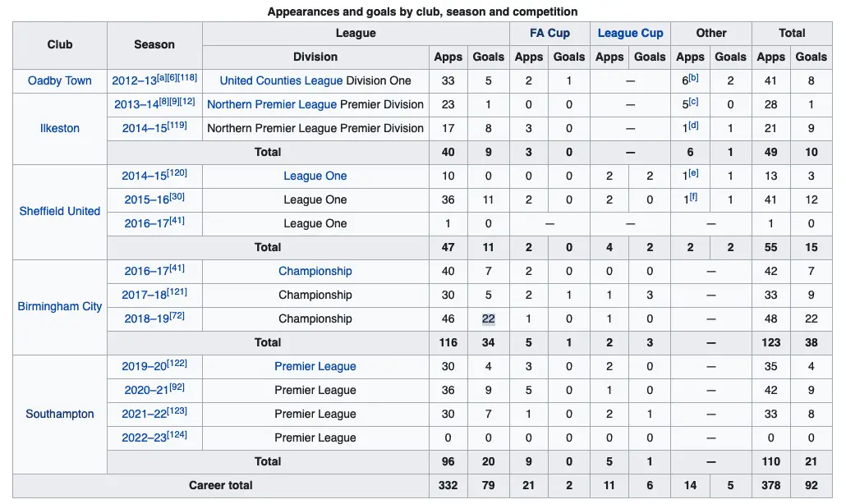Visit the blue Premier League link
846x504 pixels.
(315, 366)
